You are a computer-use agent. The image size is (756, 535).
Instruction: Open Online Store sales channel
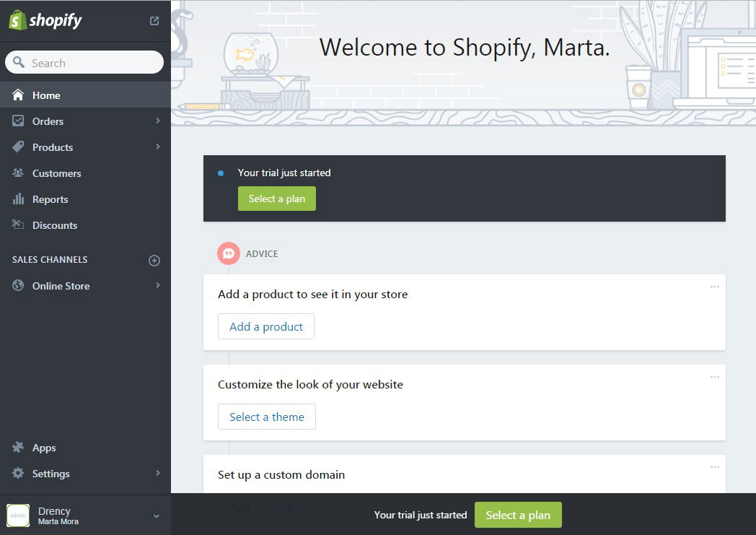(85, 286)
